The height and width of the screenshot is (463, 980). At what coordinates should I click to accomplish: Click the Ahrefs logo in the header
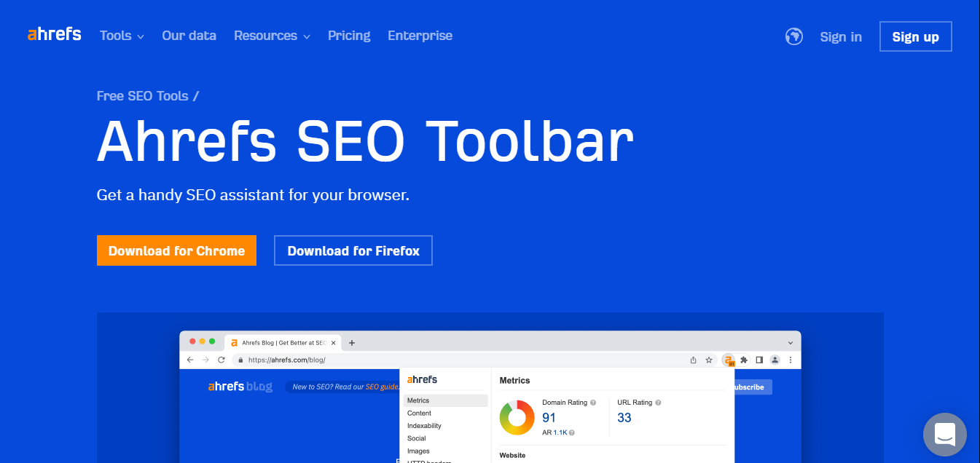(x=54, y=34)
